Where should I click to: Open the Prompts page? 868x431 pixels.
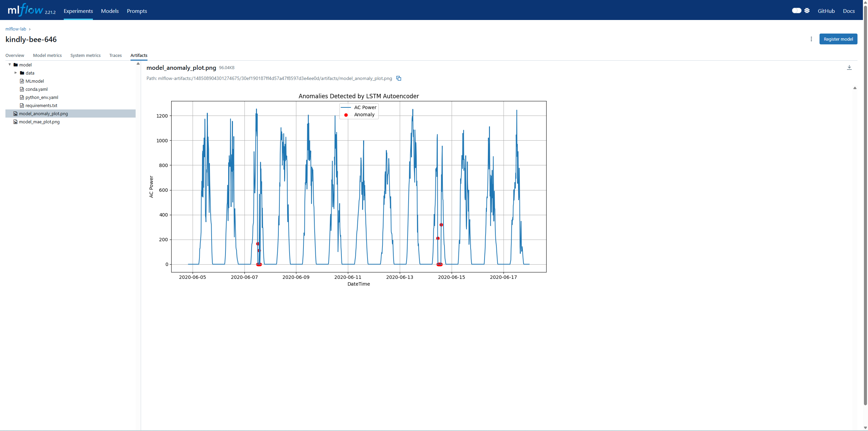(137, 11)
